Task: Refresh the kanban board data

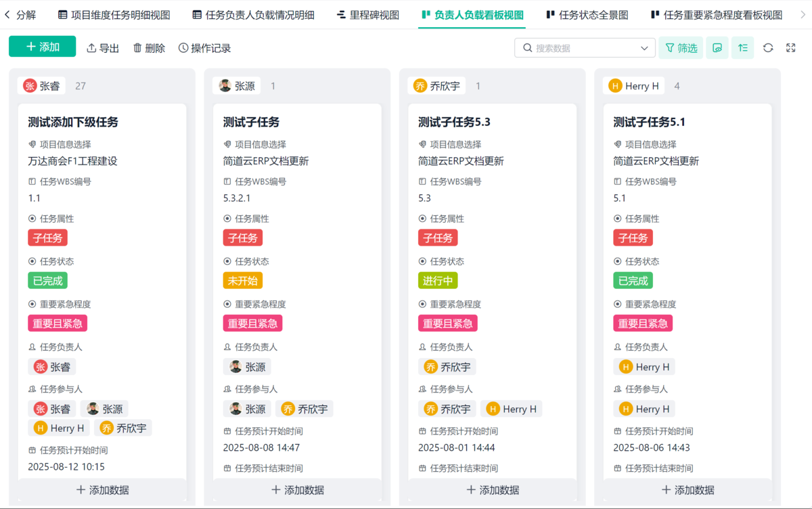Action: pos(768,48)
